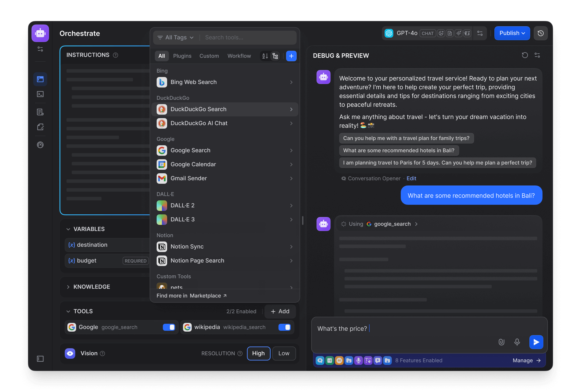Open monitoring gauge icon in sidebar
581x392 pixels.
click(x=40, y=145)
